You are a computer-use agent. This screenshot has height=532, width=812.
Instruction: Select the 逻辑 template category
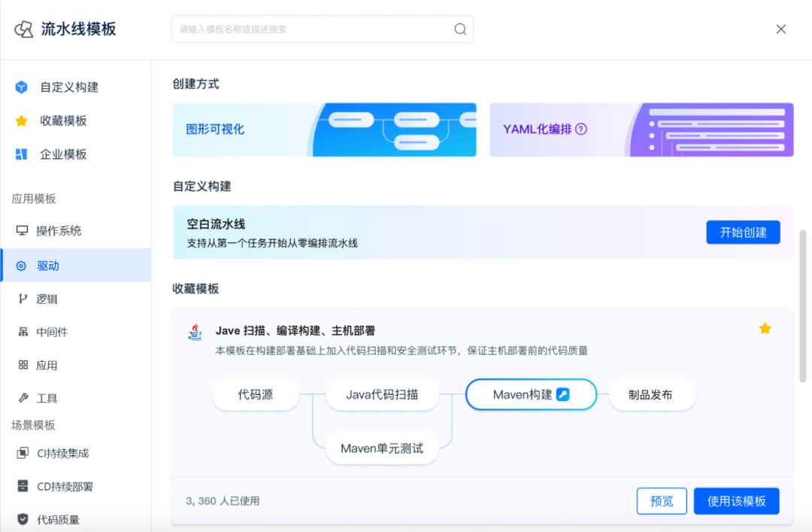coord(47,299)
